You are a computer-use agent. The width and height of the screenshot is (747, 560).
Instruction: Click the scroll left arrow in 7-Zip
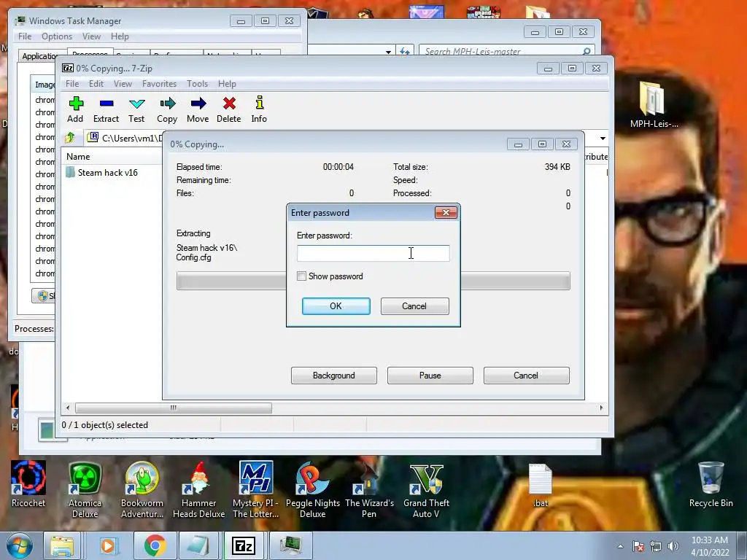point(68,408)
